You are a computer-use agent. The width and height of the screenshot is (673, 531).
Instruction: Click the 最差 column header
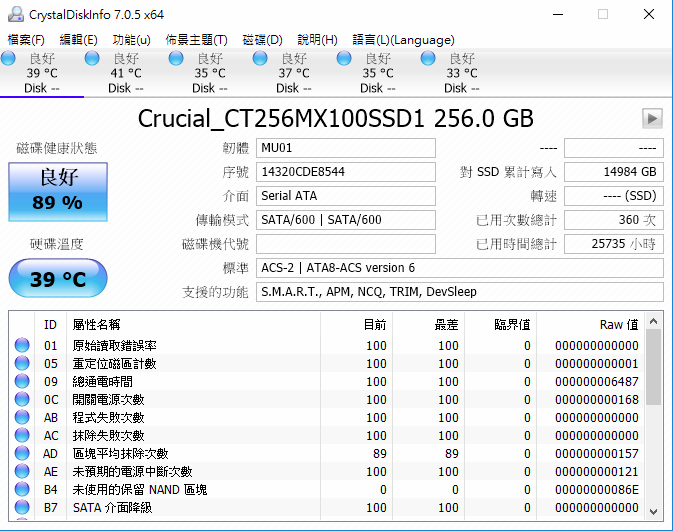(x=428, y=325)
